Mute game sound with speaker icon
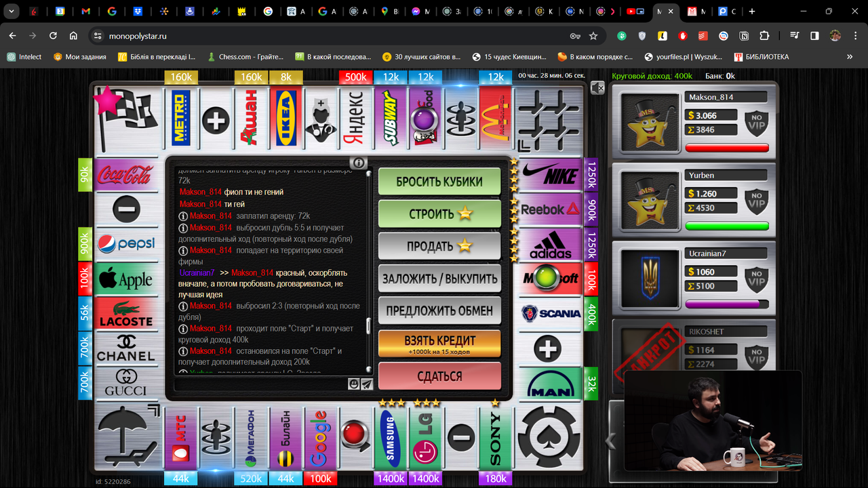The width and height of the screenshot is (868, 488). 597,87
